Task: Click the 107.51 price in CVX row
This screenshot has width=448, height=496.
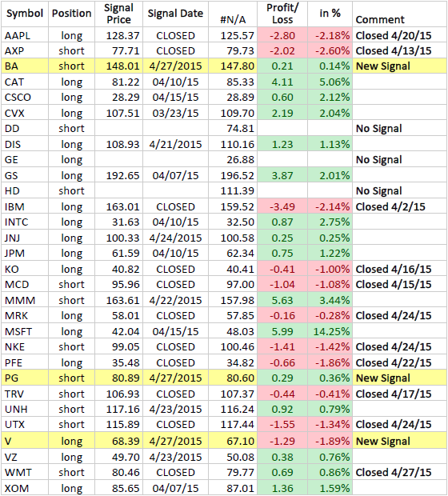Action: [118, 113]
